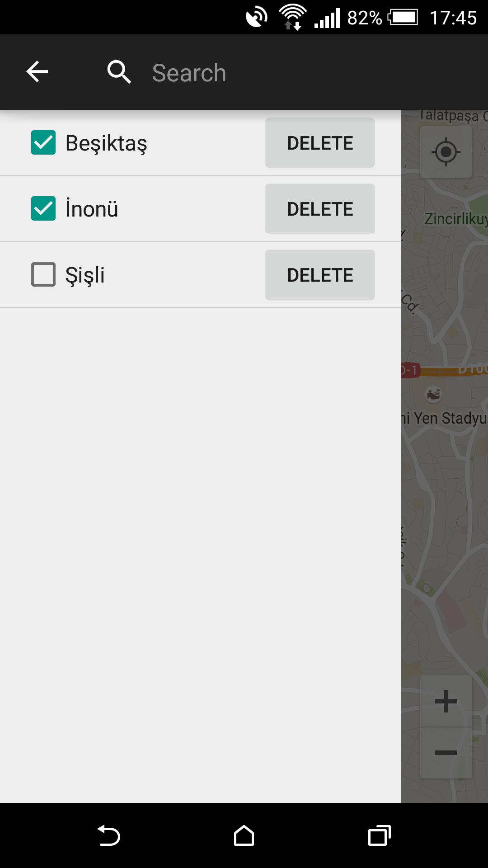The image size is (488, 868).
Task: Uncheck the Beşiktaş checkbox
Action: coord(43,142)
